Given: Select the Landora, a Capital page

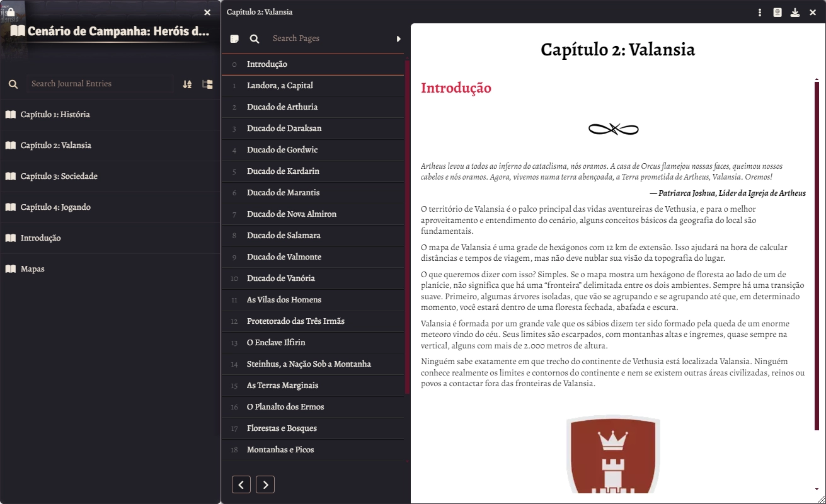Looking at the screenshot, I should (313, 86).
